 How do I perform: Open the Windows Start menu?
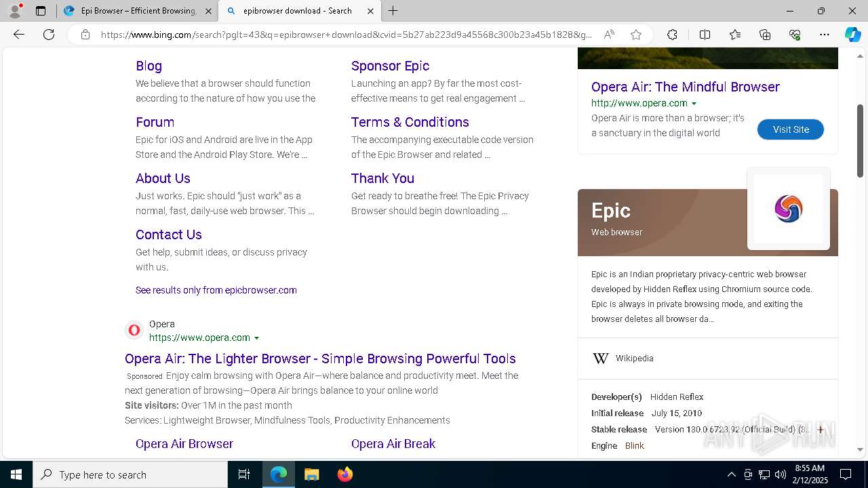(16, 474)
